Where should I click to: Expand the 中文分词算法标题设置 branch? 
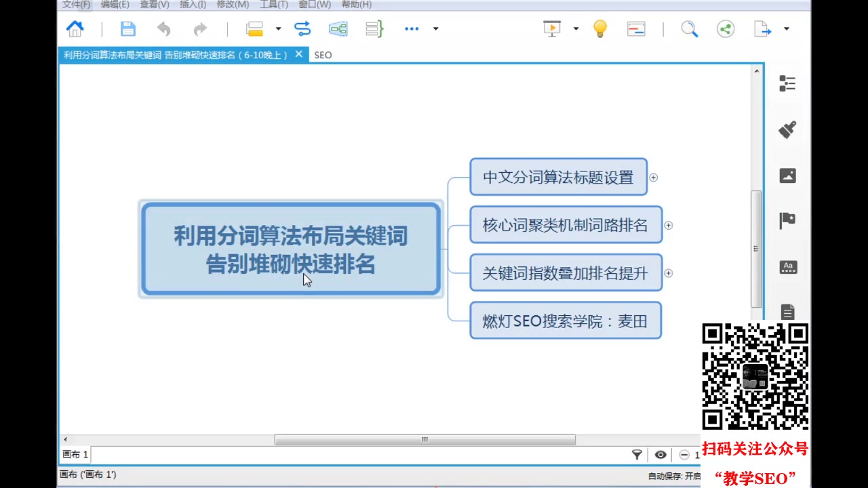654,178
